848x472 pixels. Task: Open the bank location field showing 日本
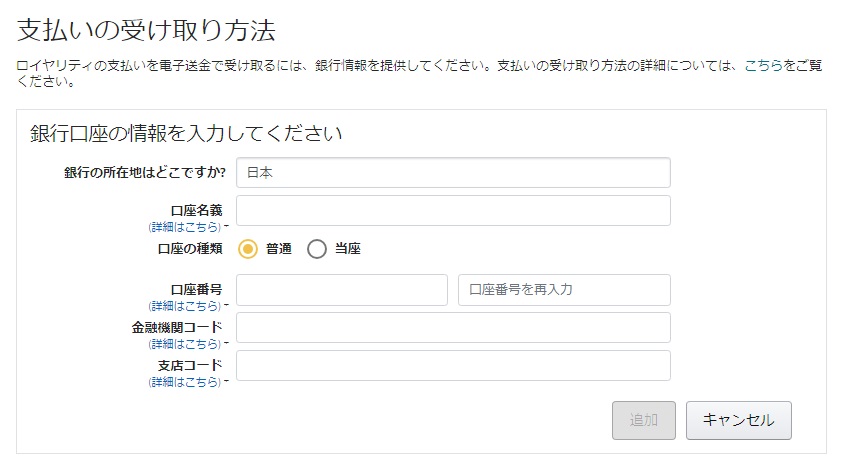(453, 172)
